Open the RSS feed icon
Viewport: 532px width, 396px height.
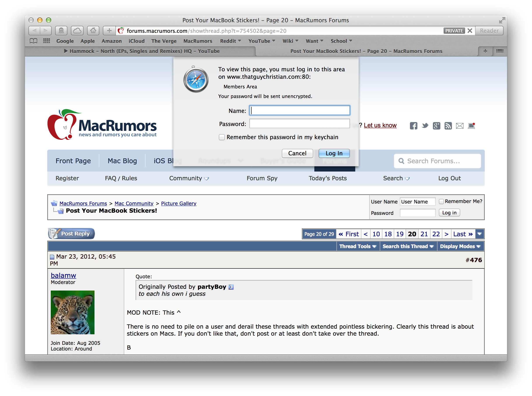(448, 126)
